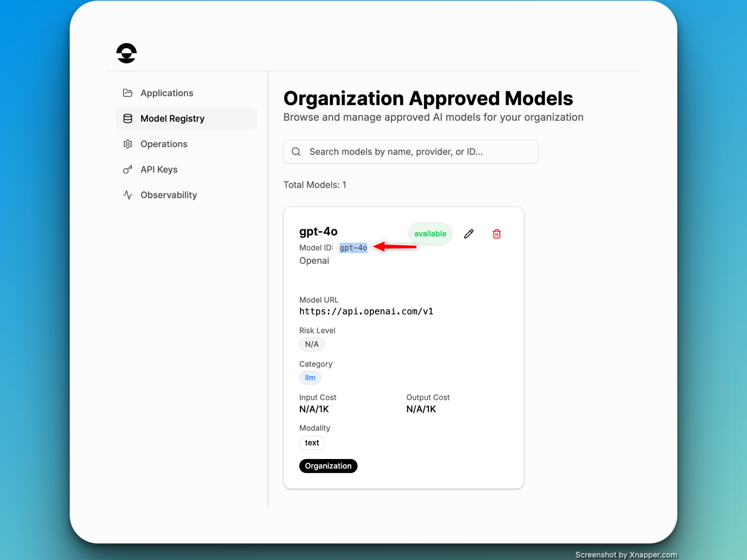Viewport: 747px width, 560px height.
Task: Click the text modality tag
Action: pos(312,443)
